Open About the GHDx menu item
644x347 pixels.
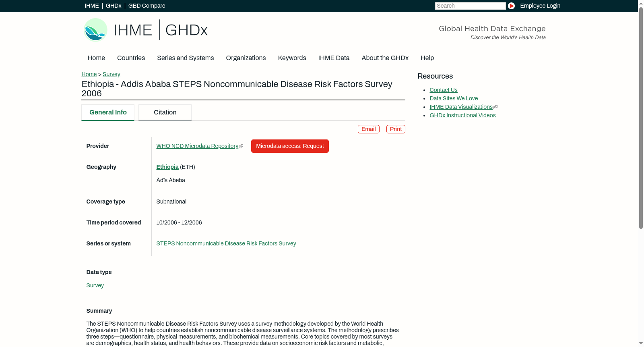(x=385, y=58)
